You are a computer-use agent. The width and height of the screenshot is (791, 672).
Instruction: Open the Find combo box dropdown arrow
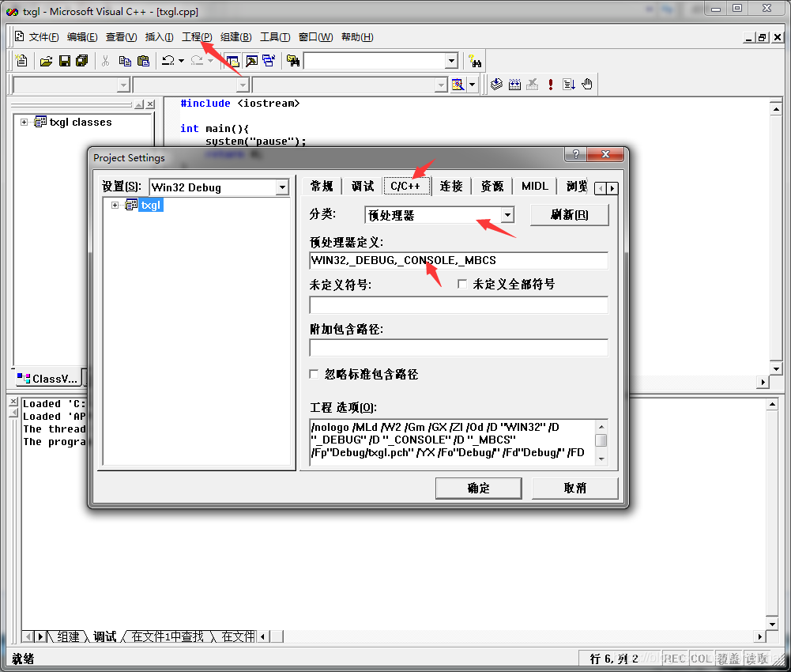[x=451, y=61]
